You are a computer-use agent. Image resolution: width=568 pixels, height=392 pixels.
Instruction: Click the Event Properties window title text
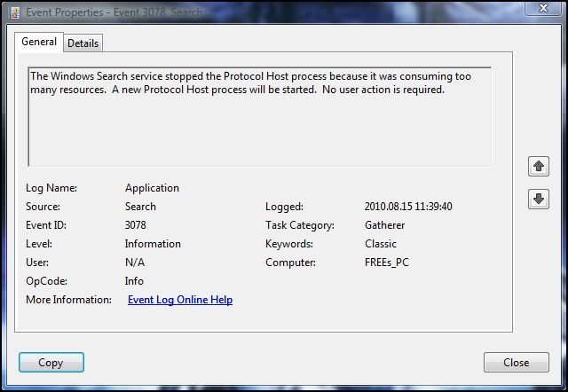pyautogui.click(x=106, y=11)
